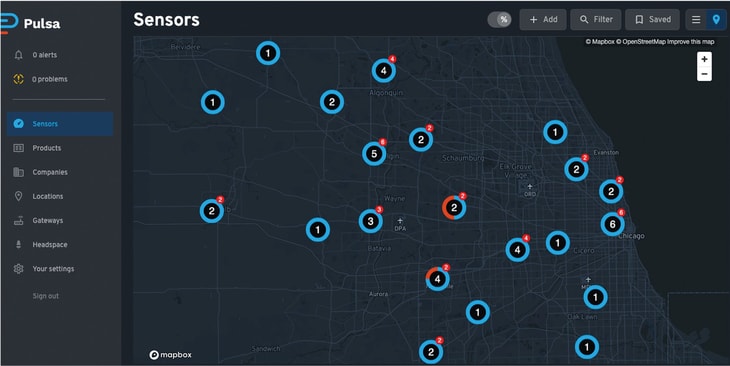Click Improve this map link
This screenshot has width=730, height=366.
point(690,42)
